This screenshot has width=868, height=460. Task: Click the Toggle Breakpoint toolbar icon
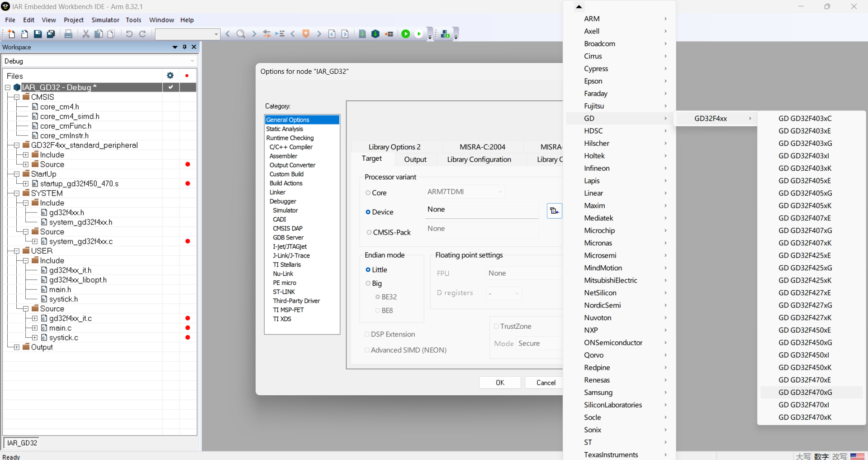click(389, 34)
